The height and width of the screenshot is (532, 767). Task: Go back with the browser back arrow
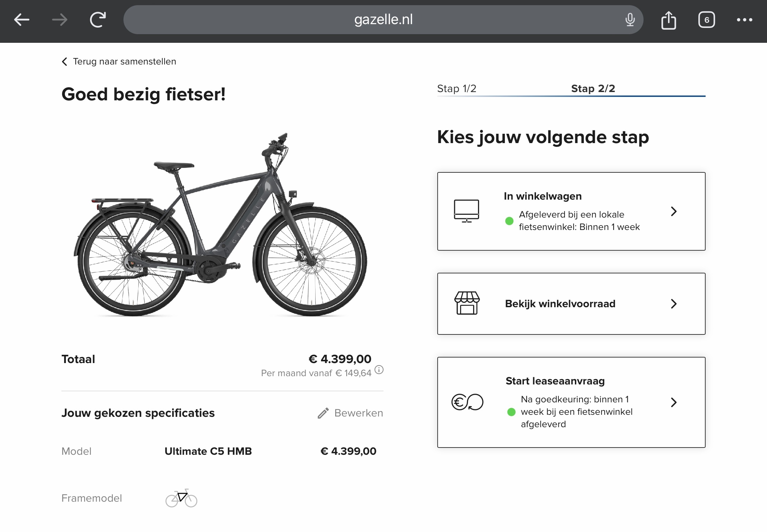coord(22,20)
